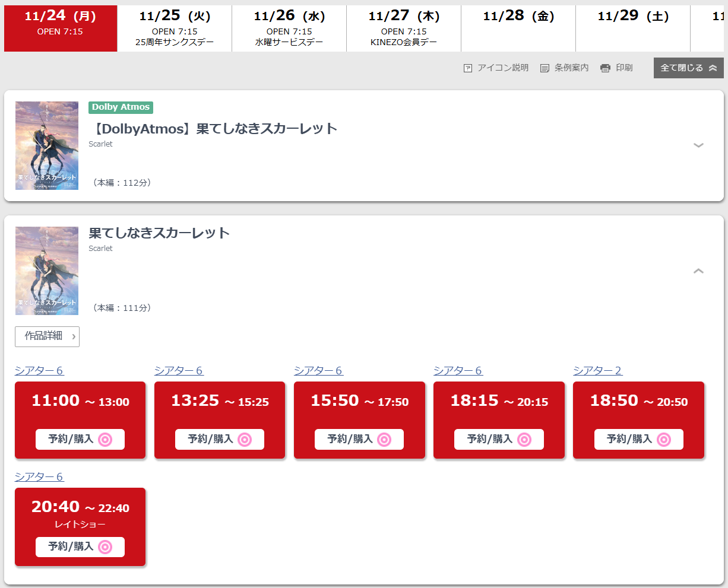Click availability circle icon for 20:40 late show
Screen dimensions: 728x588
click(105, 547)
